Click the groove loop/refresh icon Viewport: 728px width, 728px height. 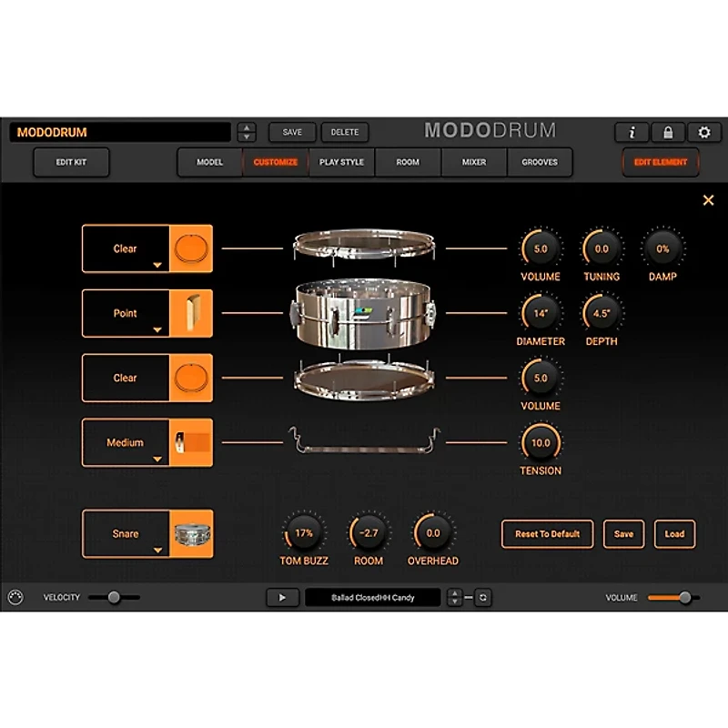pyautogui.click(x=483, y=598)
